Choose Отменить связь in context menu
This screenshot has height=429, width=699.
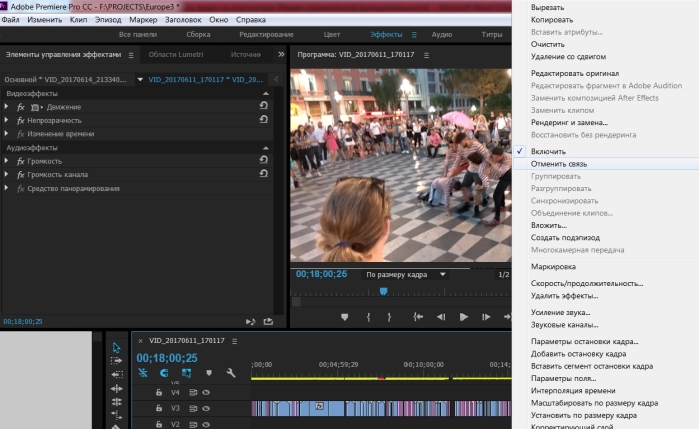(x=559, y=164)
